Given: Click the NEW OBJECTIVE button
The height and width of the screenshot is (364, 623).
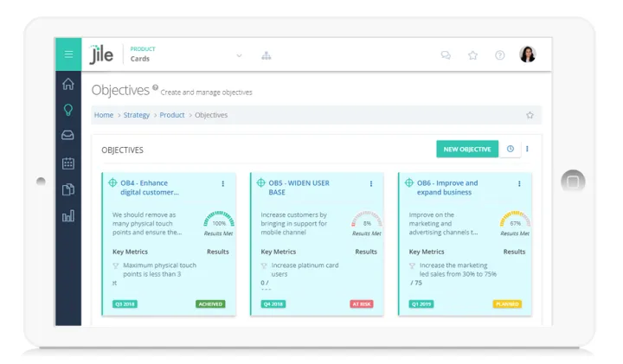Looking at the screenshot, I should (467, 149).
